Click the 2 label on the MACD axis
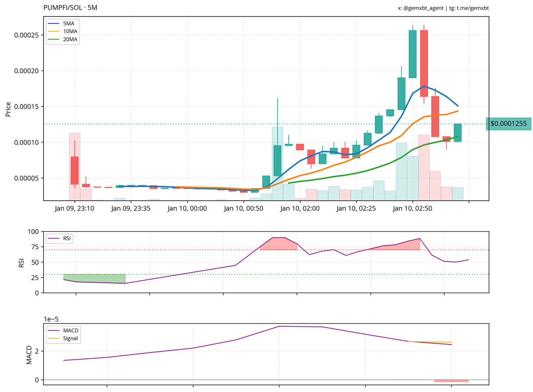Viewport: 533px width, 392px height. click(37, 351)
